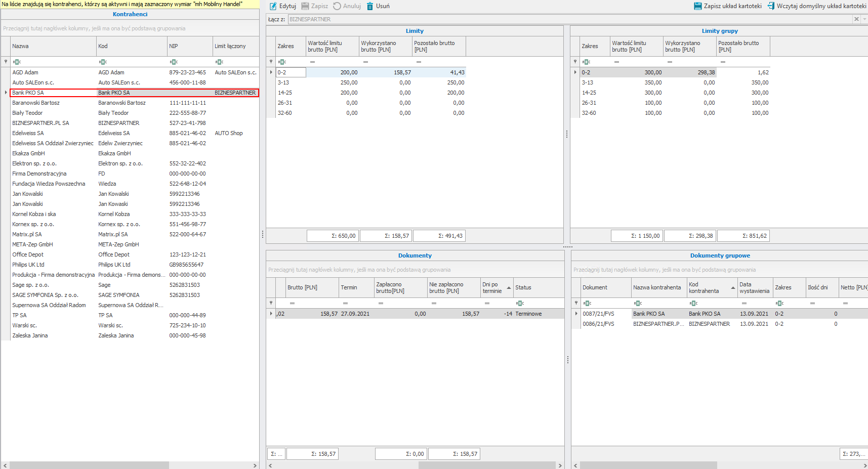The width and height of the screenshot is (868, 469).
Task: Click the sort arrow on Dni po terminie
Action: click(x=509, y=288)
